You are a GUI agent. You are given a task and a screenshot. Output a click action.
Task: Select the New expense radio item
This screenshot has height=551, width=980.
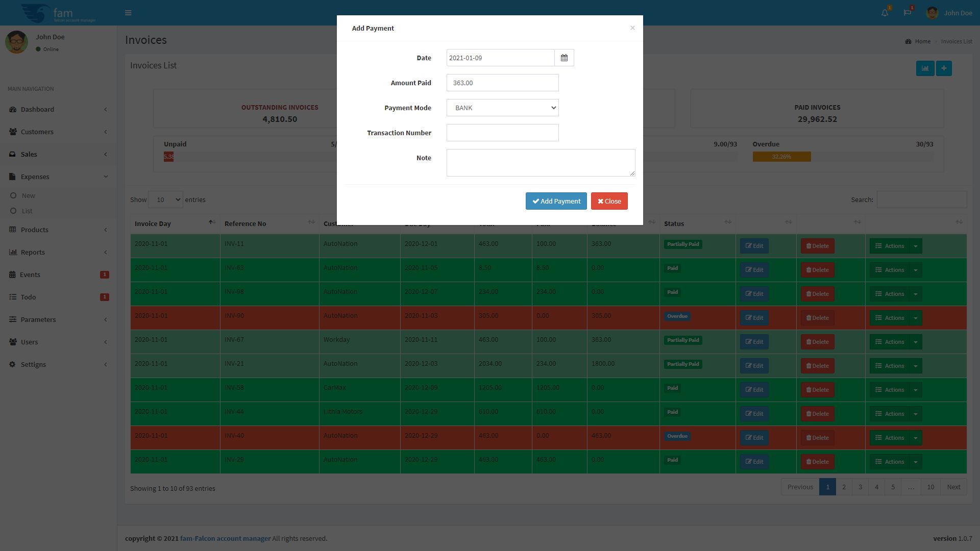[28, 196]
